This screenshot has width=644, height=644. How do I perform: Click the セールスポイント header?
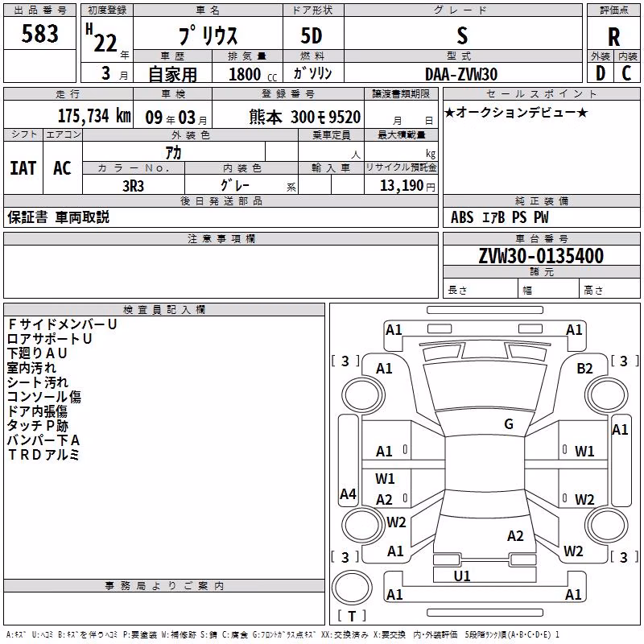(x=541, y=93)
